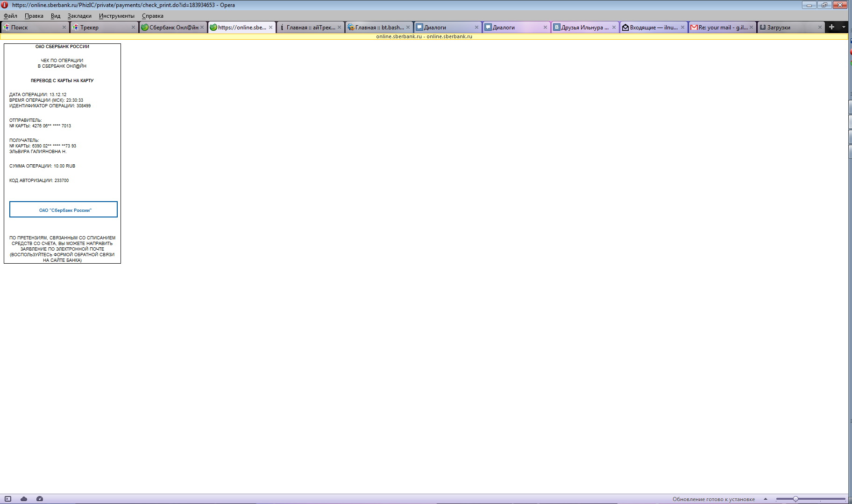Open the Файл menu
This screenshot has height=504, width=852.
(10, 16)
